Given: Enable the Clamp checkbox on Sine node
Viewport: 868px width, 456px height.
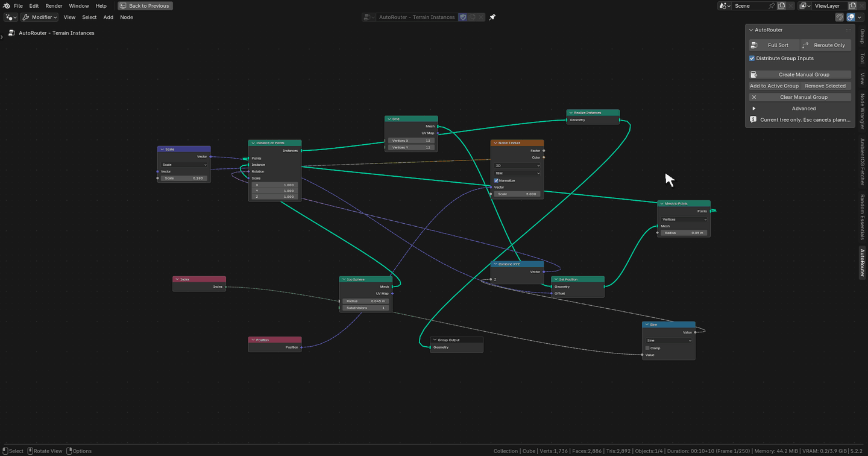Looking at the screenshot, I should click(x=647, y=348).
